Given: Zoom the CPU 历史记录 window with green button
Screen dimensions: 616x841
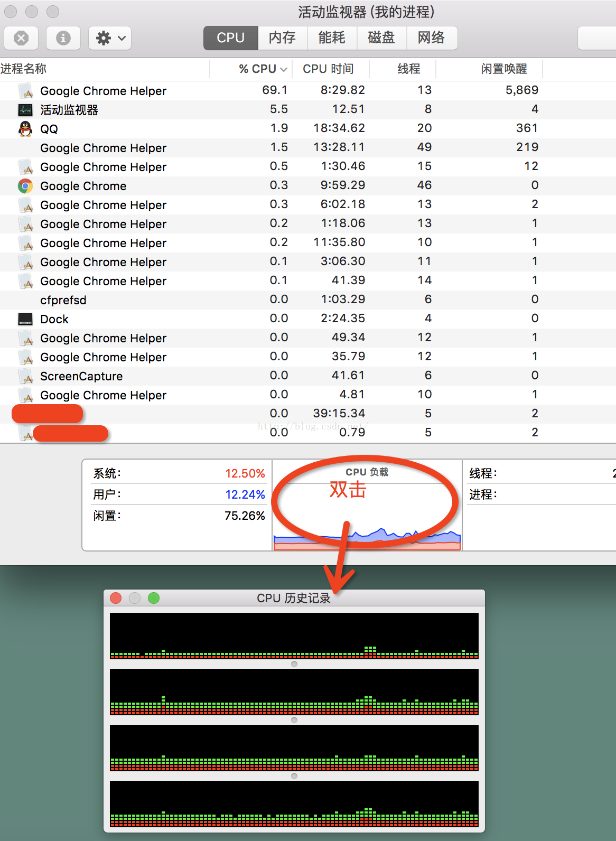Looking at the screenshot, I should pyautogui.click(x=154, y=598).
